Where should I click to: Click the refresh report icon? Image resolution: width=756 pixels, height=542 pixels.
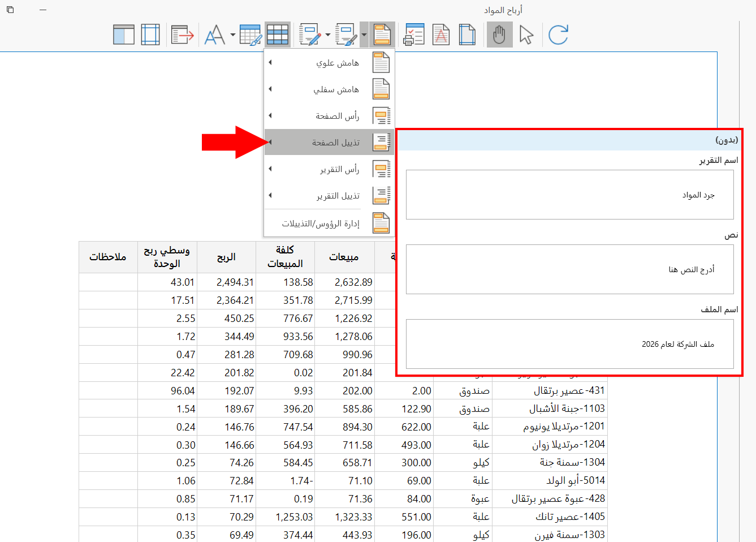558,35
